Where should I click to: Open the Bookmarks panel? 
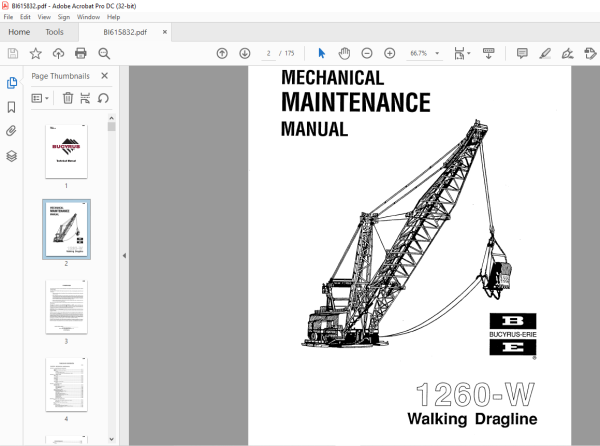tap(12, 107)
